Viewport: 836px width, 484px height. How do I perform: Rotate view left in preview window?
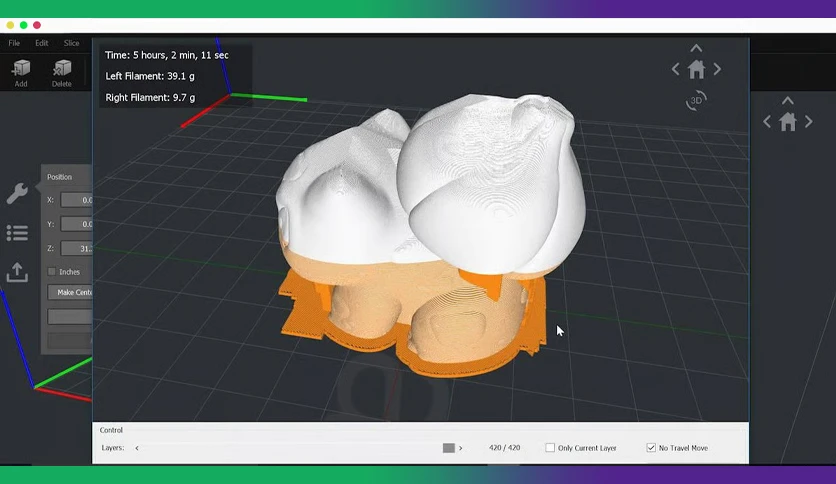pos(676,69)
